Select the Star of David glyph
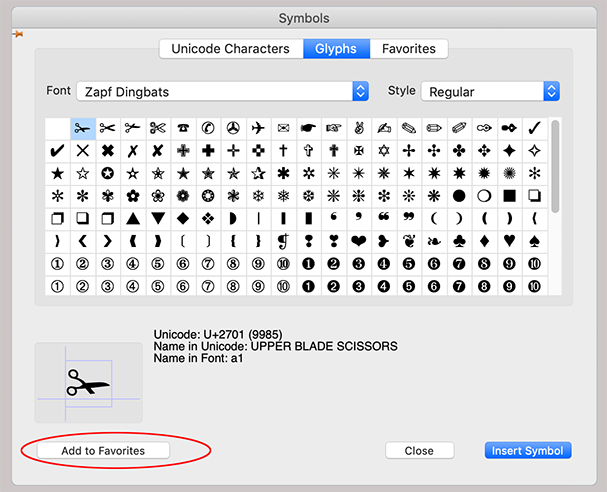607x492 pixels. pos(384,151)
